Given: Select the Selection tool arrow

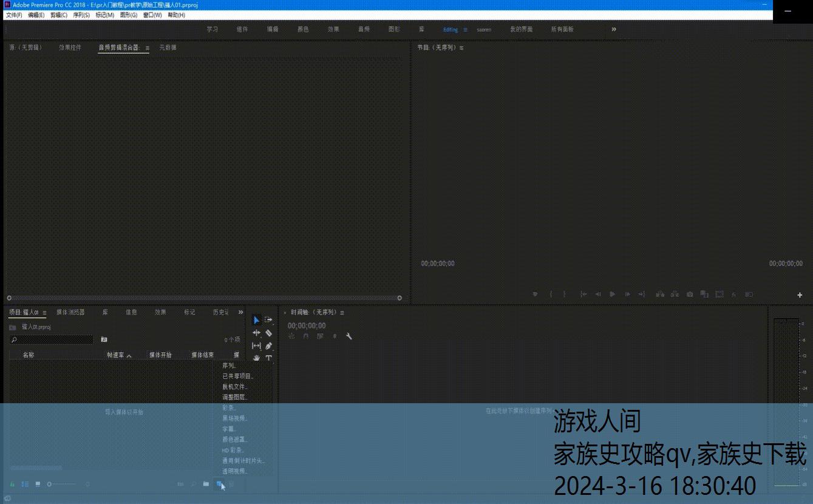Looking at the screenshot, I should (x=256, y=320).
